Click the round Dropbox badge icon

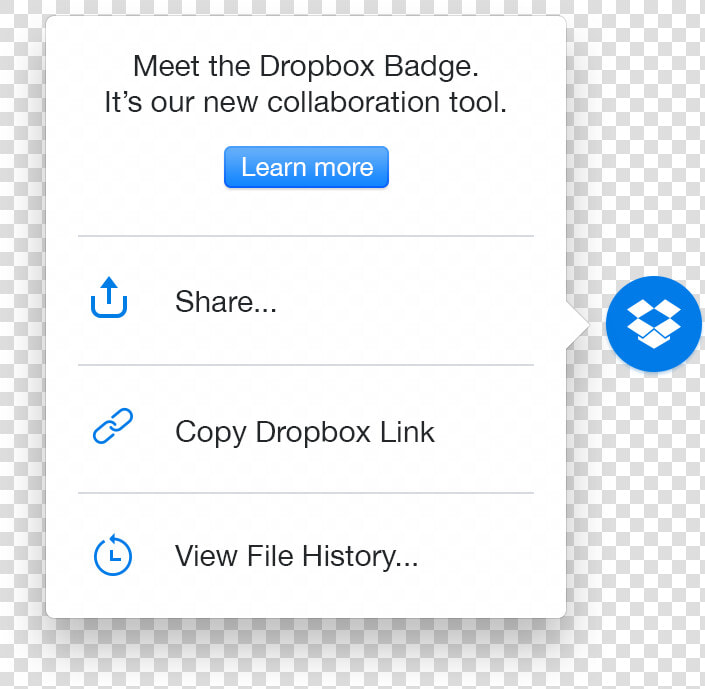pos(653,324)
